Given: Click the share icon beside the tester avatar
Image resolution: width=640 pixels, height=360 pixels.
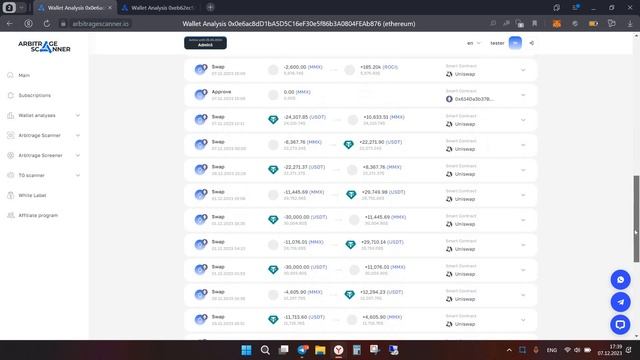Looking at the screenshot, I should pyautogui.click(x=531, y=43).
